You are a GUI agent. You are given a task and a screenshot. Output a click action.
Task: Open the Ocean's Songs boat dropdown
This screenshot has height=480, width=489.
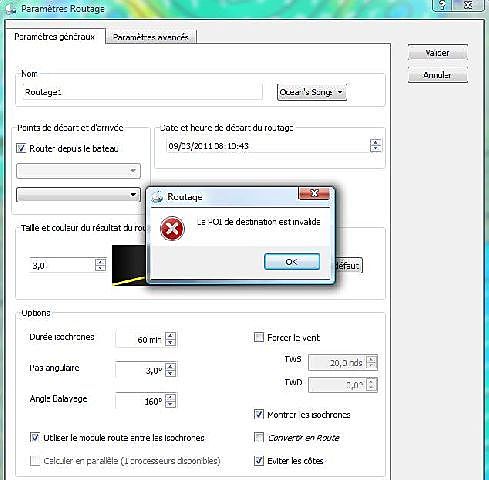[x=312, y=92]
